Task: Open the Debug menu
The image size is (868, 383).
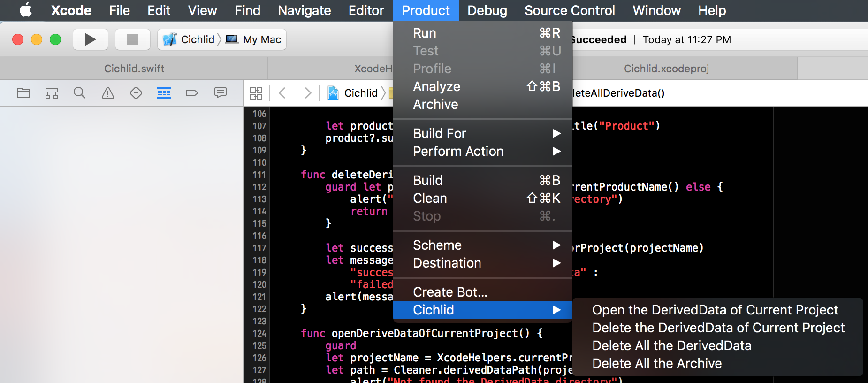Action: (x=487, y=10)
